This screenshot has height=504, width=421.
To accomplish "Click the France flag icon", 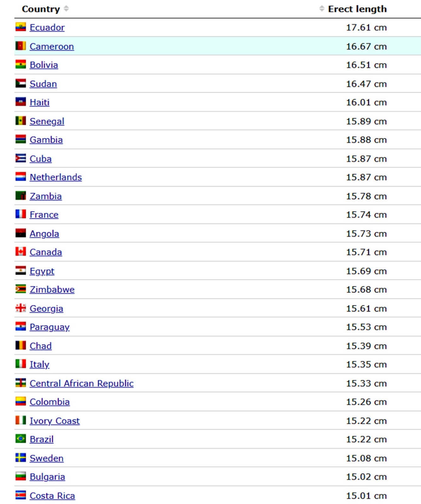I will pos(20,214).
